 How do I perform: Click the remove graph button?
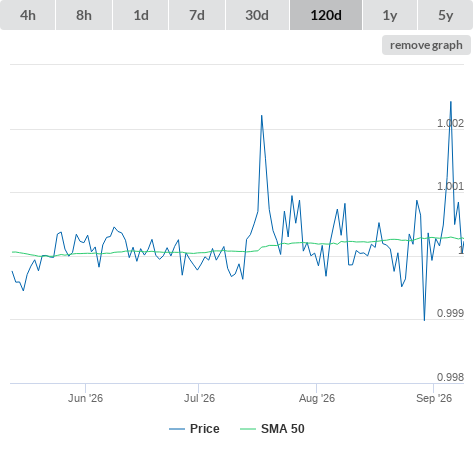[x=426, y=45]
